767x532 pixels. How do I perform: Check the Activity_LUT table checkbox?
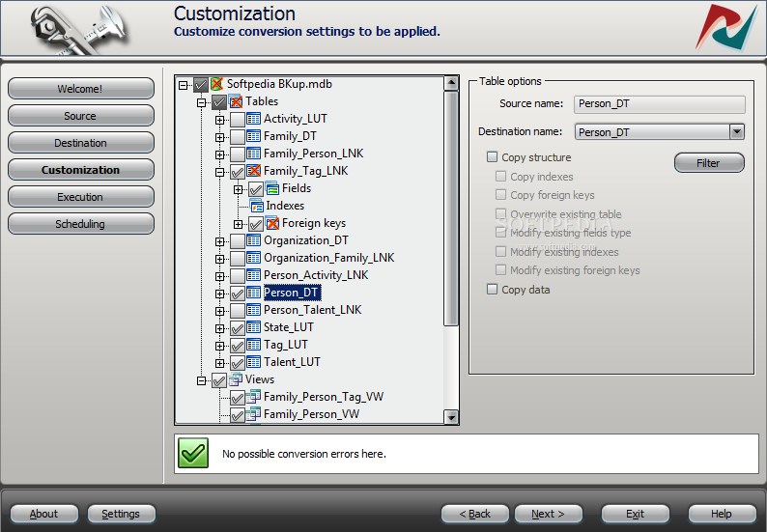(238, 120)
